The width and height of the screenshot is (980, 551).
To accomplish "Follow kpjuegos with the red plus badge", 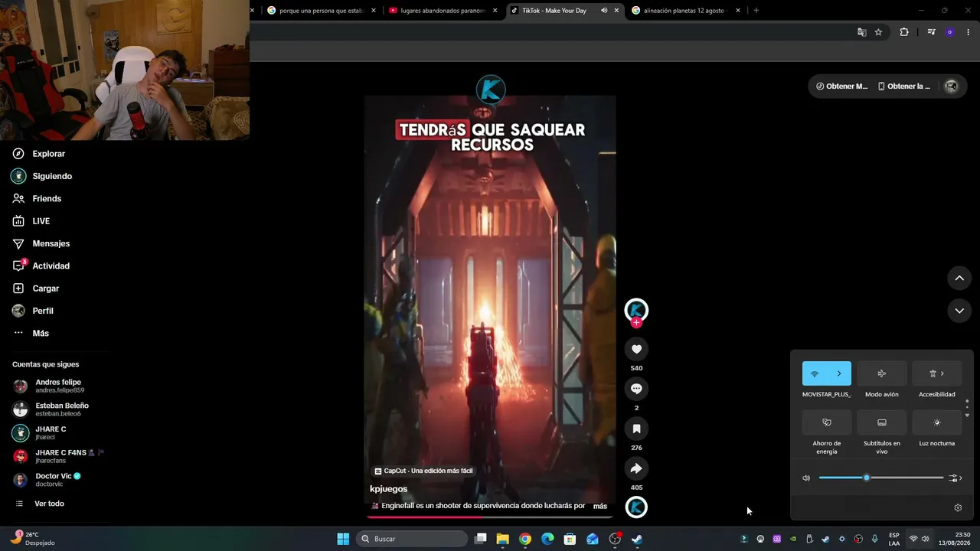I will pos(636,323).
